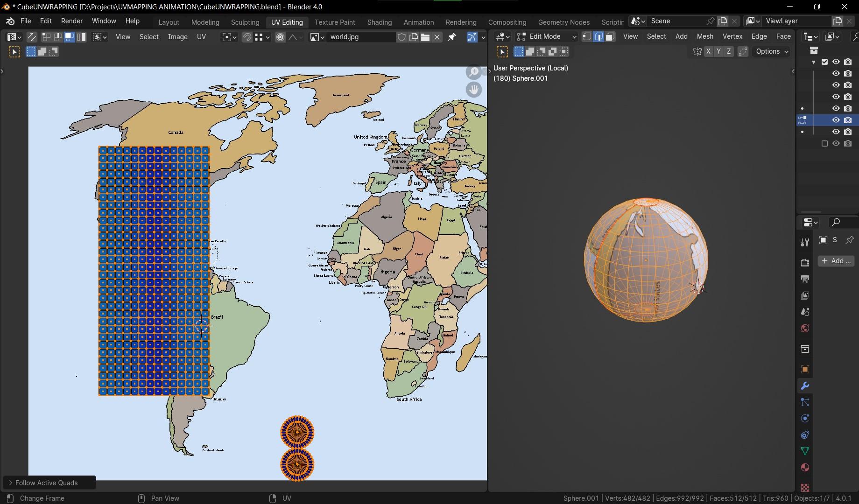Switch to vertex select mode in viewport

coord(587,36)
